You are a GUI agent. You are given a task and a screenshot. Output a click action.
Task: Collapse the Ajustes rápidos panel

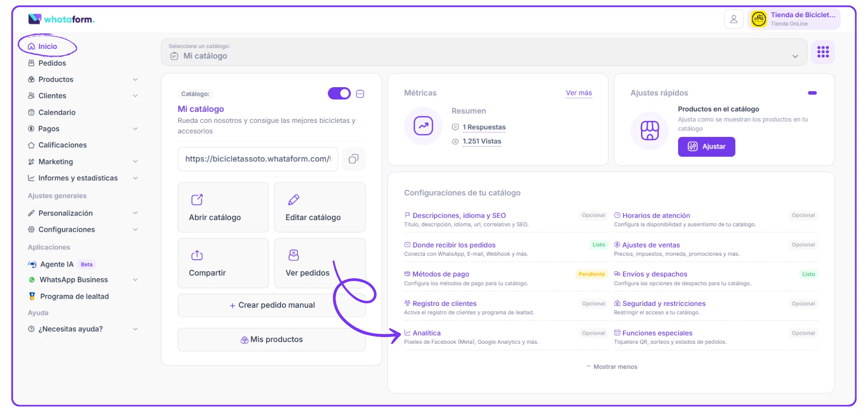coord(812,93)
